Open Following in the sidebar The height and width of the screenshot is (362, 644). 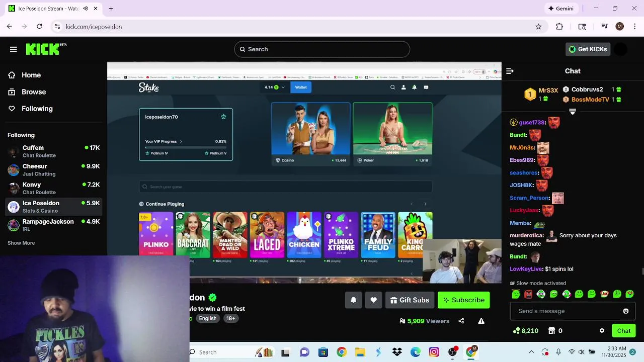pyautogui.click(x=31, y=109)
